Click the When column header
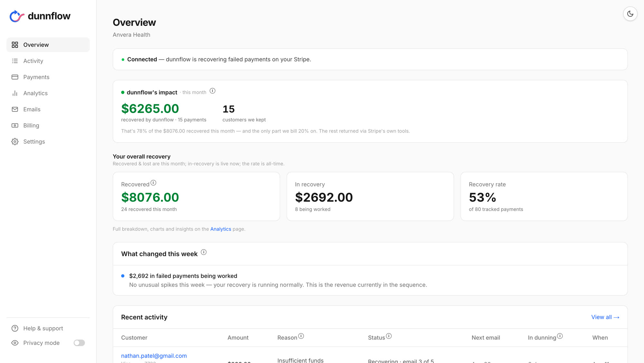Screen dimensions: 644x363 [x=600, y=338]
